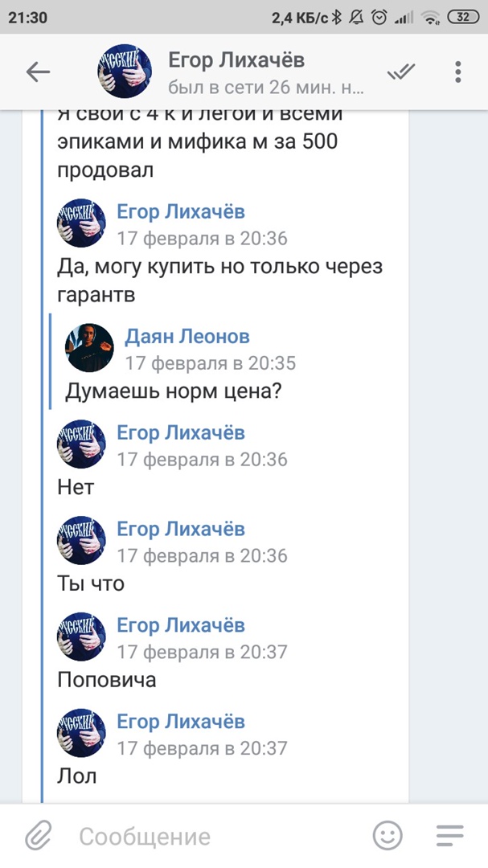Open Даян Леонов profile name link
Viewport: 488px width, 868px height.
(187, 336)
